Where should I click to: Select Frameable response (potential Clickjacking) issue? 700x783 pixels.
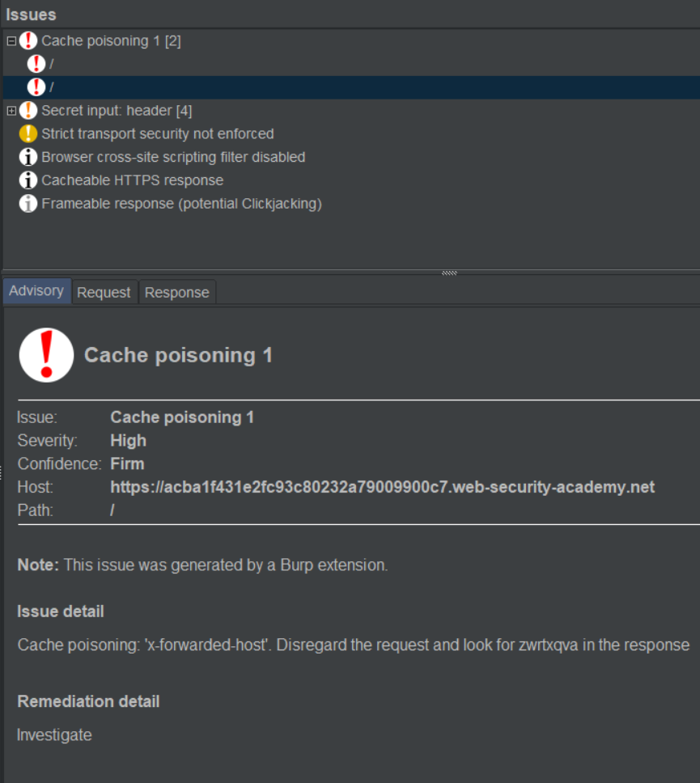181,204
